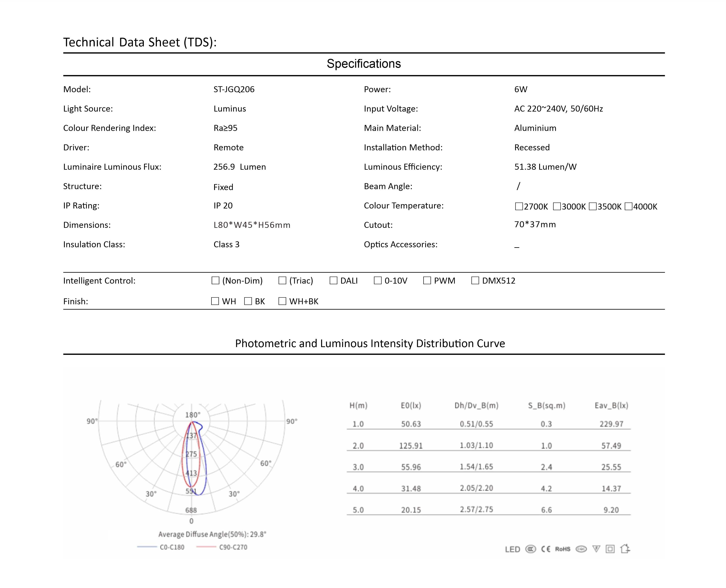The height and width of the screenshot is (588, 726).
Task: Click the LED label symbol
Action: pos(512,549)
